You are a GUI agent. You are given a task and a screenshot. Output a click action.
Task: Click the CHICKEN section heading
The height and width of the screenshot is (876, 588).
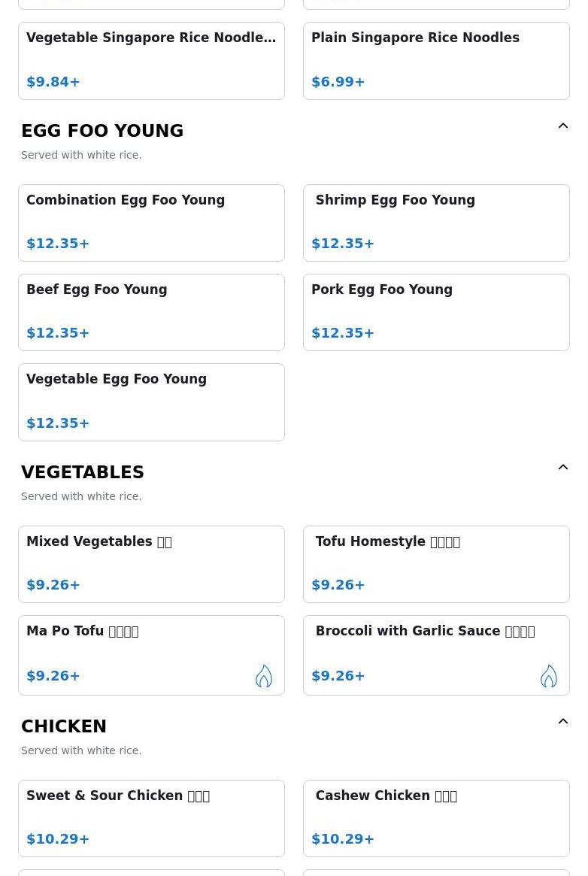pos(64,726)
